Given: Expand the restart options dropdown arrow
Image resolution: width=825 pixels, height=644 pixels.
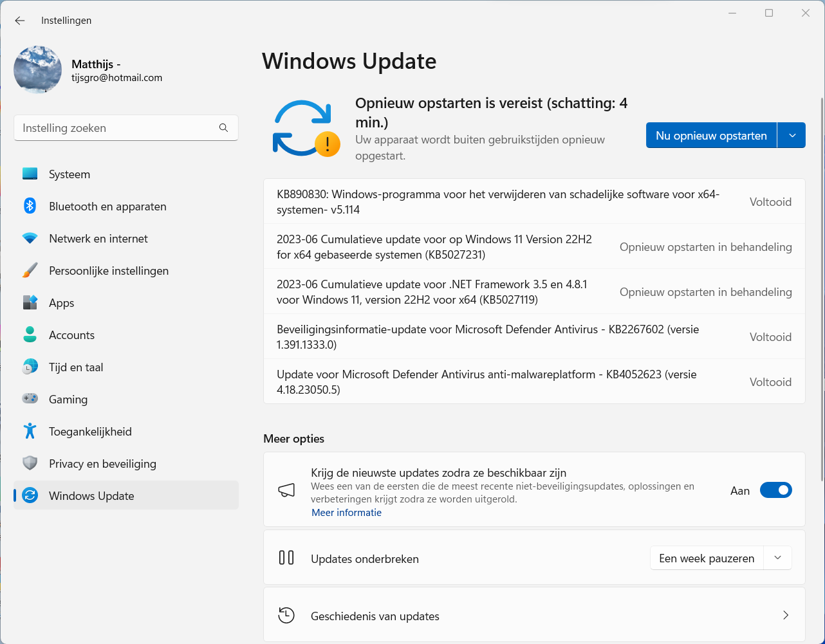Looking at the screenshot, I should click(x=792, y=136).
